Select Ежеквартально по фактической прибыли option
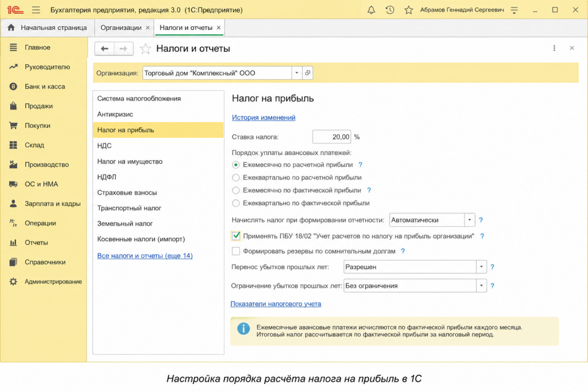 point(236,203)
